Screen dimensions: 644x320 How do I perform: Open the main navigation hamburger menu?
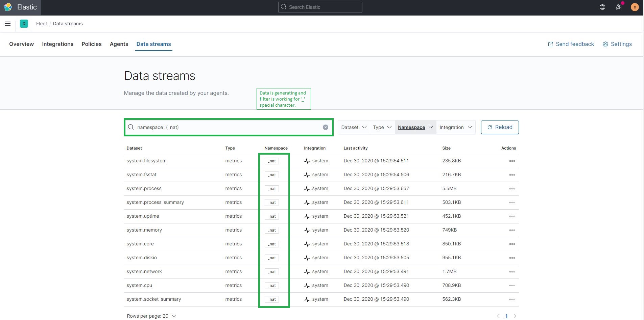tap(8, 24)
